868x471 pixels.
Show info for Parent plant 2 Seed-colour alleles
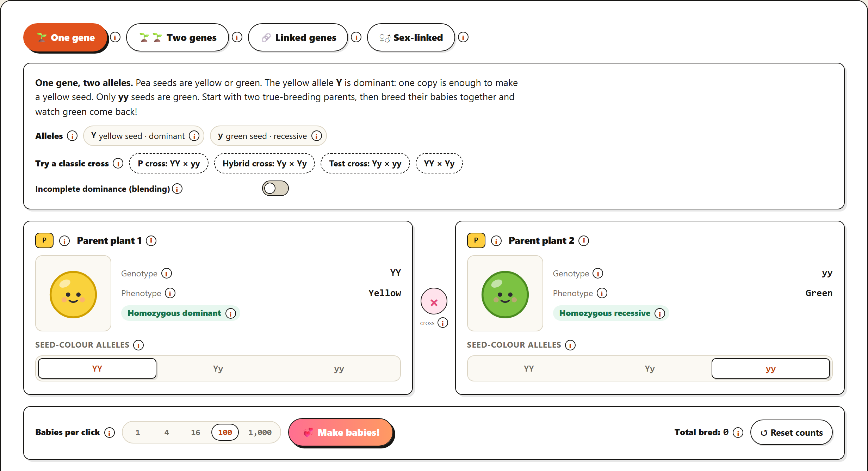click(570, 345)
